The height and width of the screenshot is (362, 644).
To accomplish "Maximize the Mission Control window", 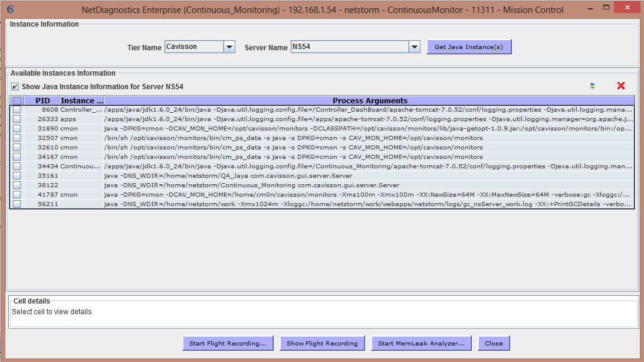I will click(x=606, y=8).
